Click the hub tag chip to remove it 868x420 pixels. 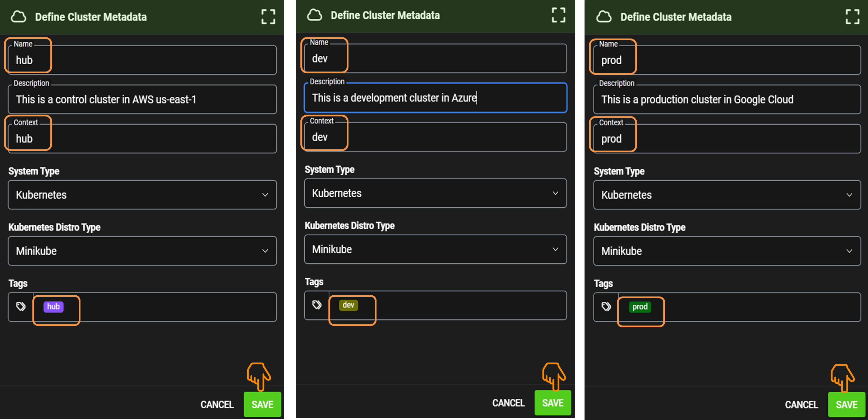pyautogui.click(x=54, y=306)
